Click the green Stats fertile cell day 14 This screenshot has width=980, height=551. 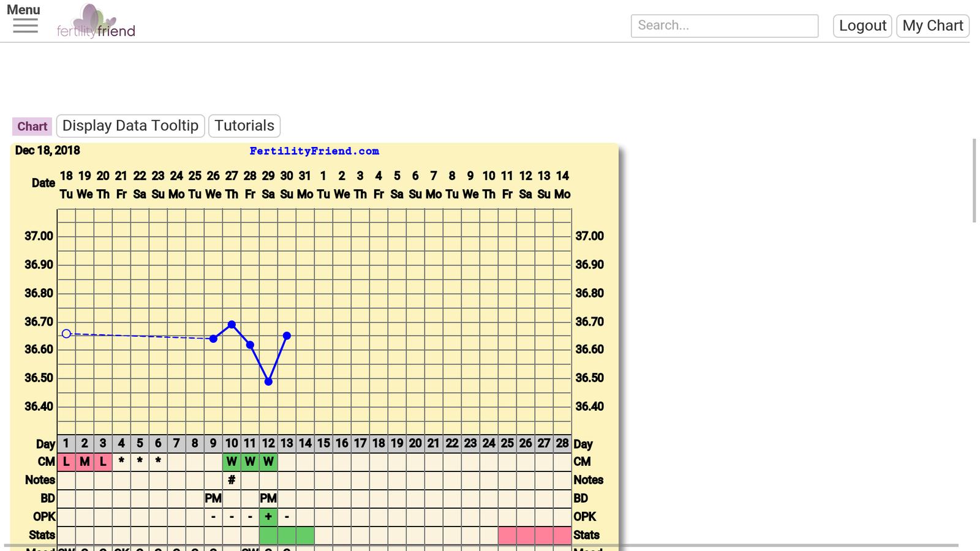point(305,535)
